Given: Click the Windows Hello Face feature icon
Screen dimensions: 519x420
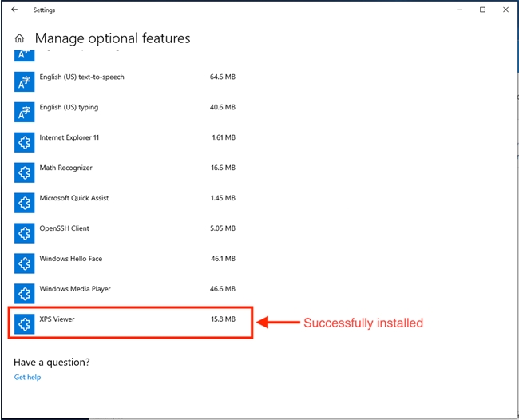Looking at the screenshot, I should tap(24, 263).
